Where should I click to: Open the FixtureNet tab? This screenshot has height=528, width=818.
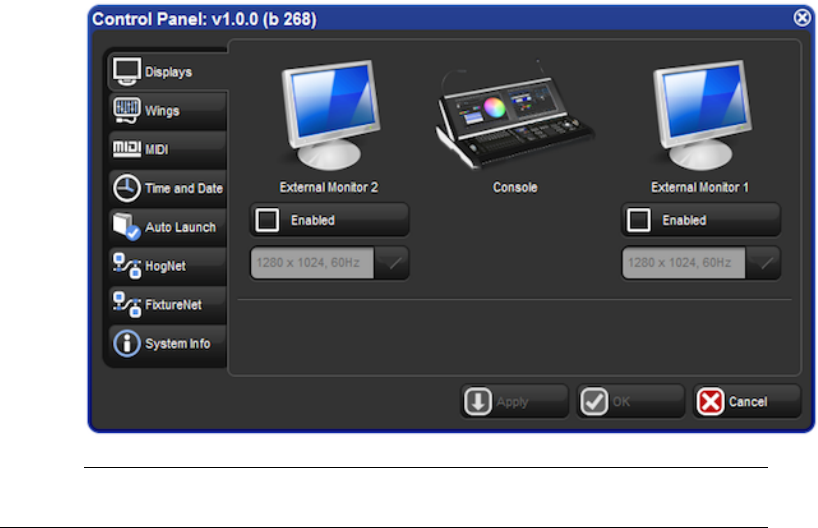168,305
